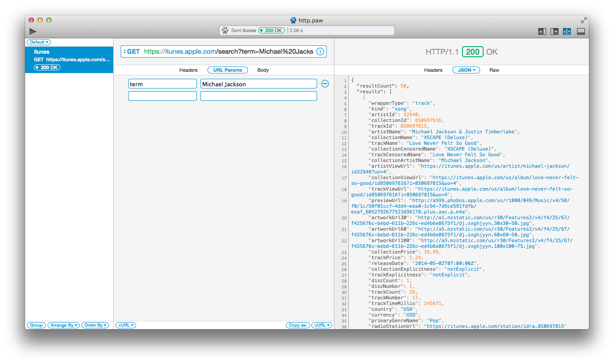Click the red close window button
The width and height of the screenshot is (614, 364).
coord(31,20)
